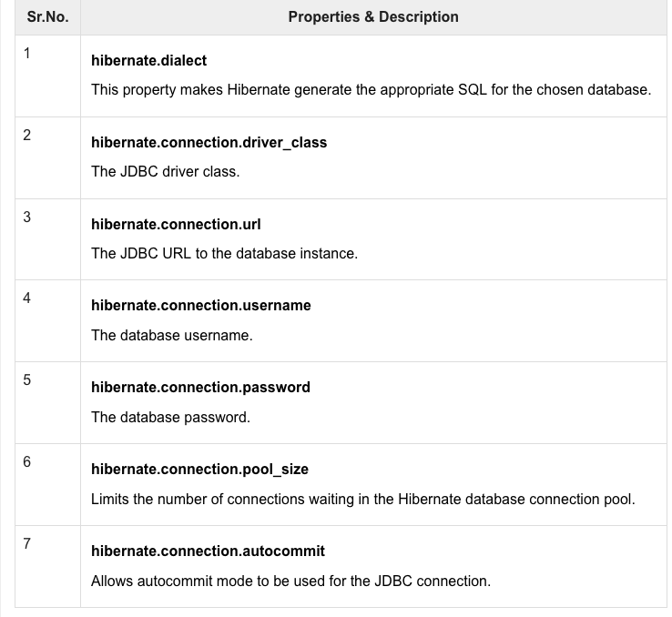Click the Properties & Description column header
Viewport: 672px width, 617px height.
373,17
